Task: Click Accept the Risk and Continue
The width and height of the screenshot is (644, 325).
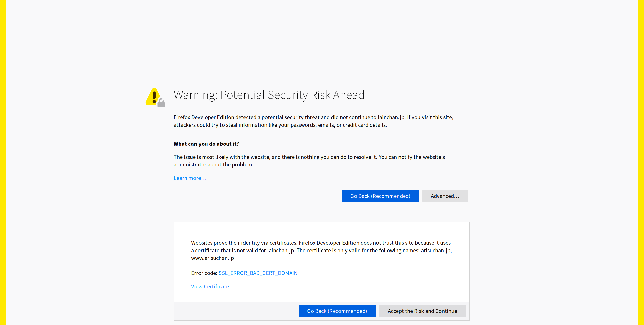Action: point(422,311)
